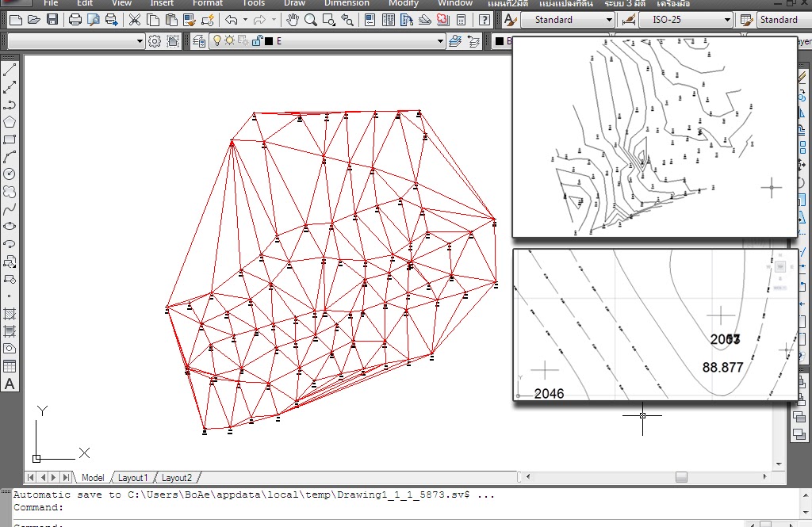This screenshot has height=527, width=812.
Task: Open the Edit menu
Action: coord(84,3)
